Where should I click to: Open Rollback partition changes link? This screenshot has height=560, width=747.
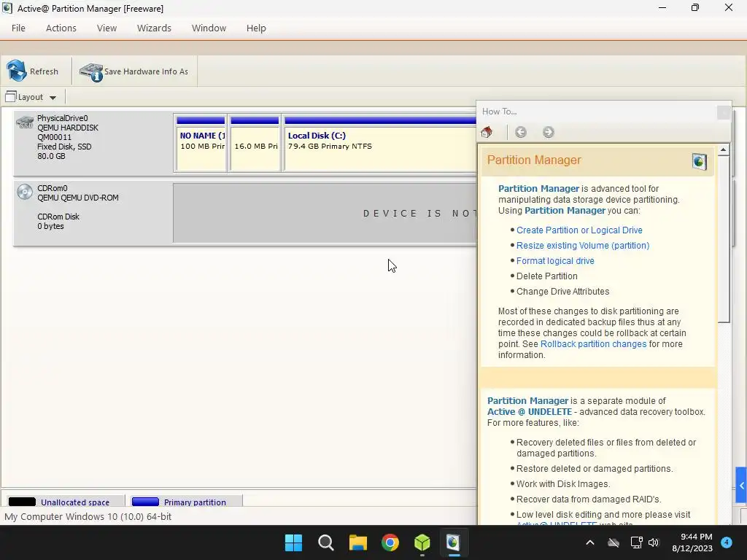(593, 344)
